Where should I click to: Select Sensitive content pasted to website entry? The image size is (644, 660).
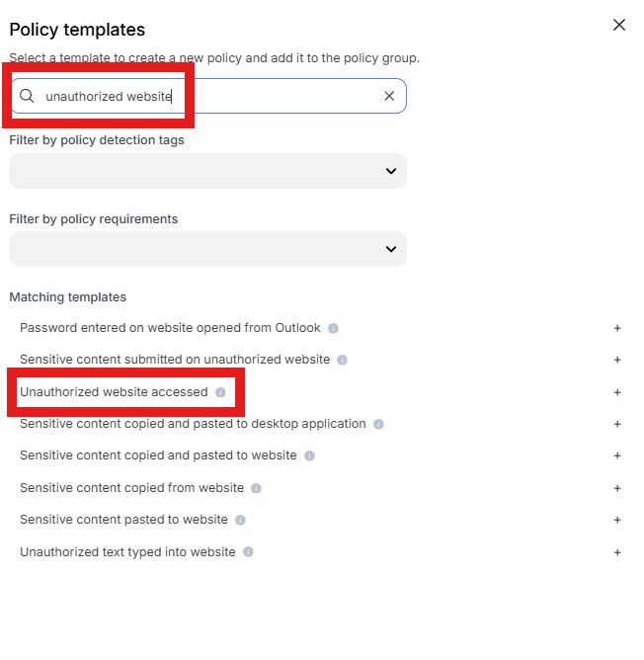123,520
